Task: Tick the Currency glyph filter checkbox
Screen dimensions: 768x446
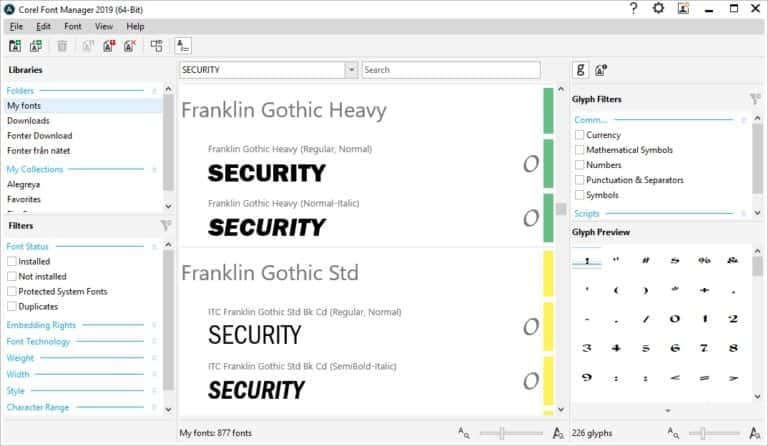Action: click(580, 135)
